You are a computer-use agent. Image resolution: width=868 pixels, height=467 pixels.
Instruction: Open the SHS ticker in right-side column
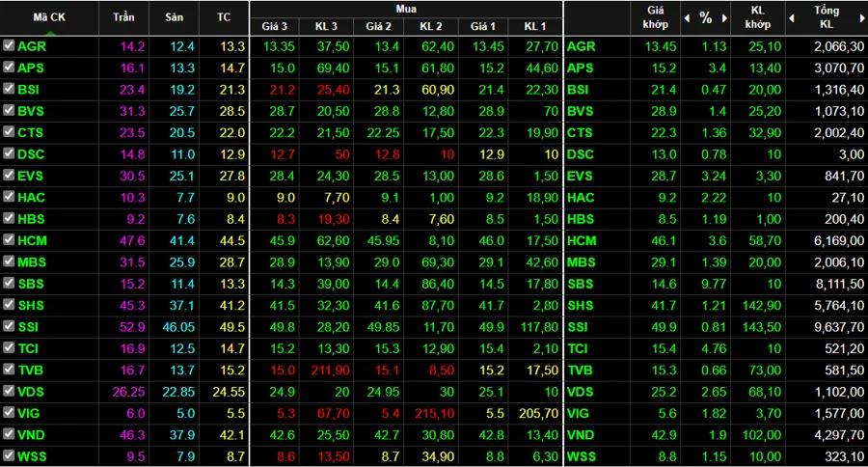[581, 305]
